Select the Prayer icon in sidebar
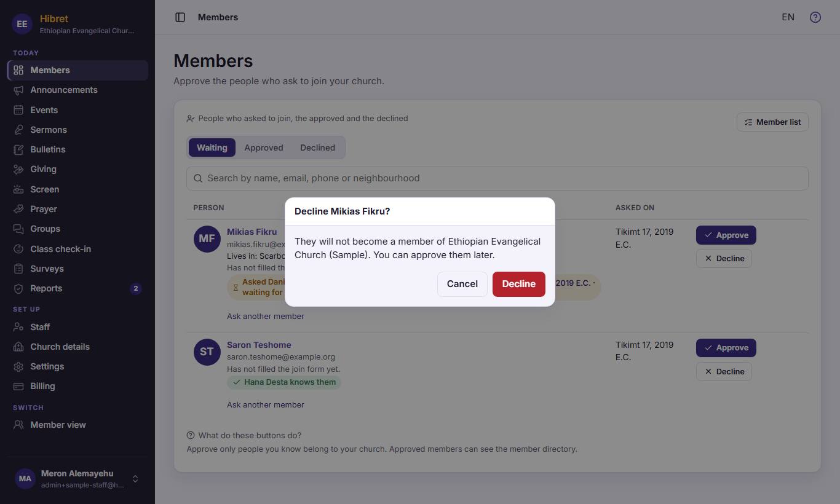Screen dimensions: 840x504 (18, 209)
